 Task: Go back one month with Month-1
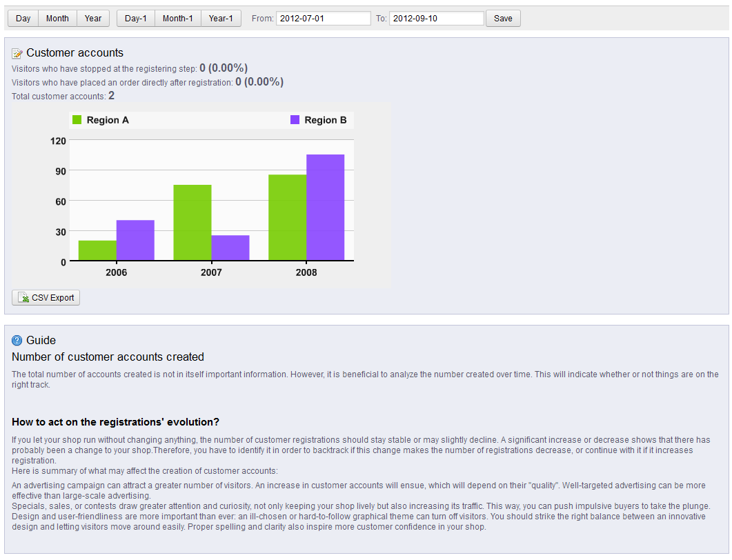pyautogui.click(x=177, y=19)
